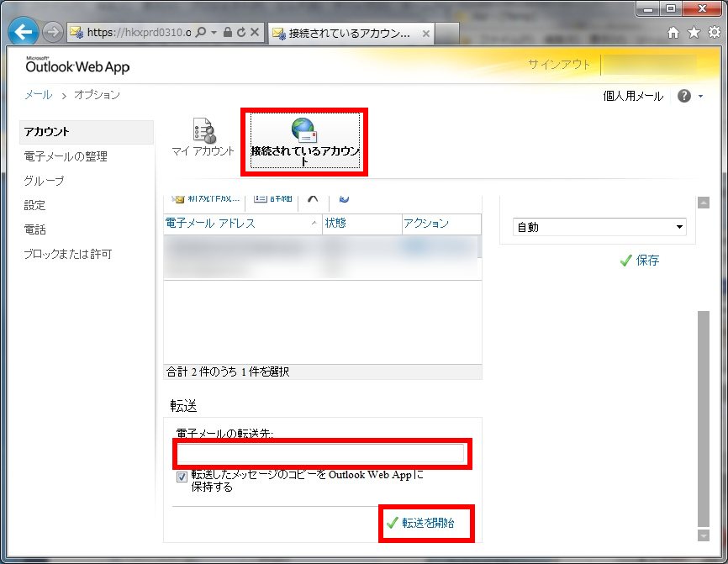The width and height of the screenshot is (728, 564).
Task: Open the 自動 dropdown list
Action: point(599,227)
